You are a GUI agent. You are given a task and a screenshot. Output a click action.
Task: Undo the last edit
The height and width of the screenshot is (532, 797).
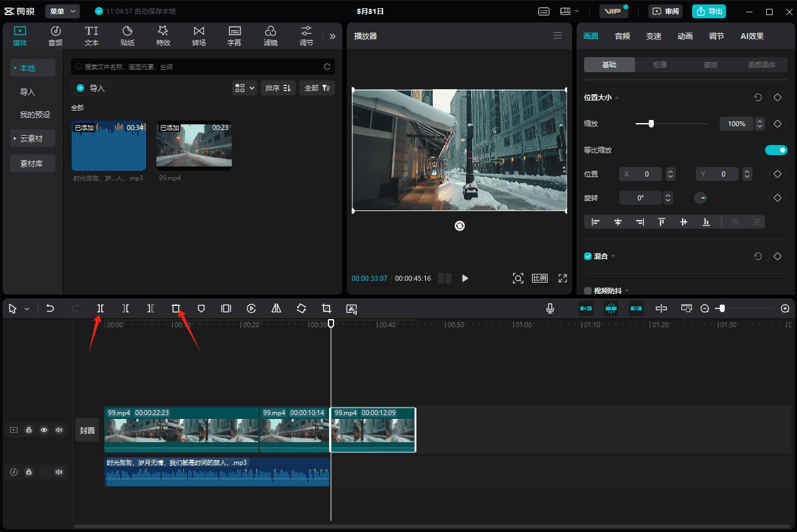pyautogui.click(x=50, y=308)
